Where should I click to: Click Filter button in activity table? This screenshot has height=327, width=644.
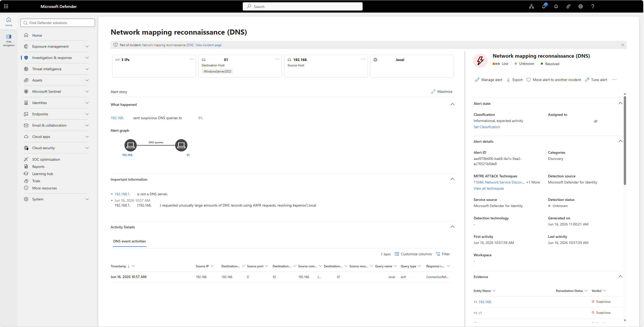(443, 254)
